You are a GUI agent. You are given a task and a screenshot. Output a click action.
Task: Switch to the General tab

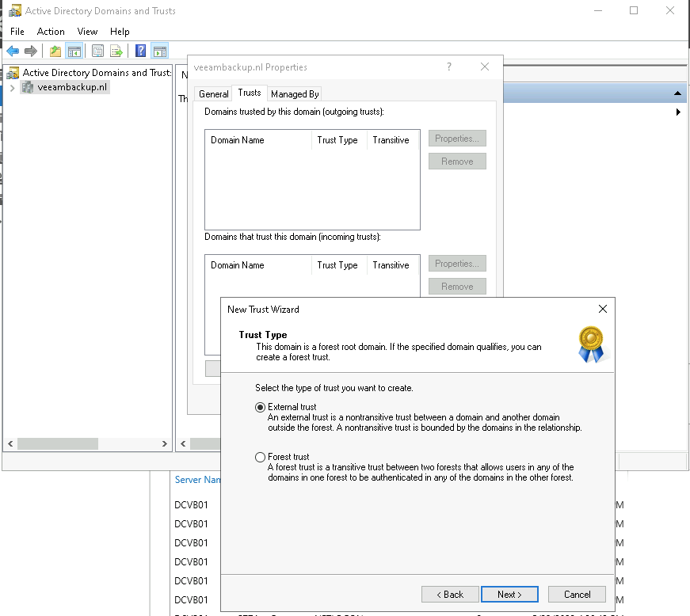tap(213, 93)
